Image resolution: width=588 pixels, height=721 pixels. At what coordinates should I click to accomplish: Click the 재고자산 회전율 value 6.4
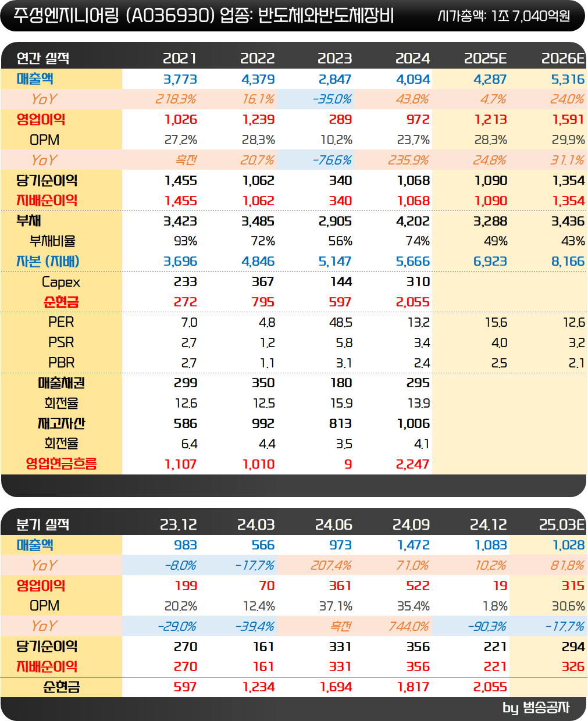point(189,444)
